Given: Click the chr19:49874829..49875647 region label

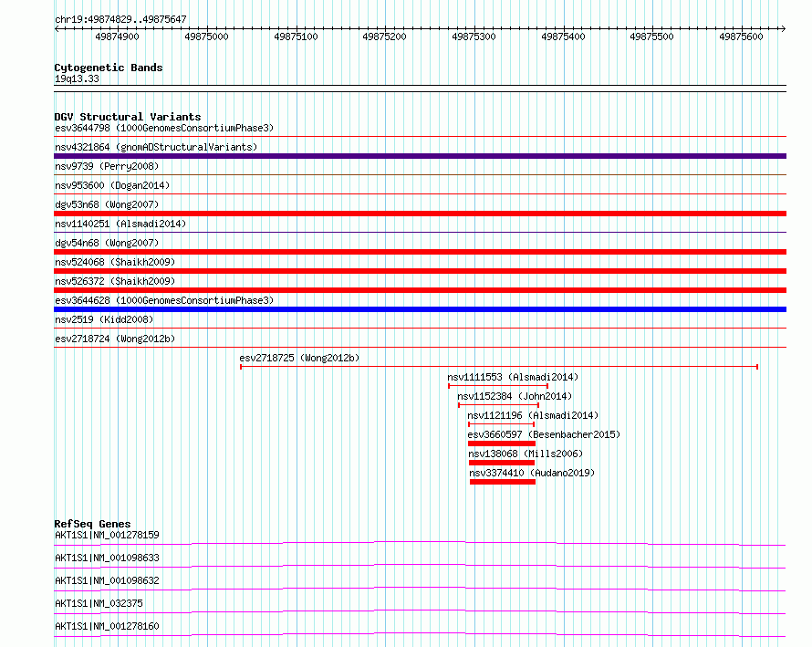Looking at the screenshot, I should tap(120, 20).
